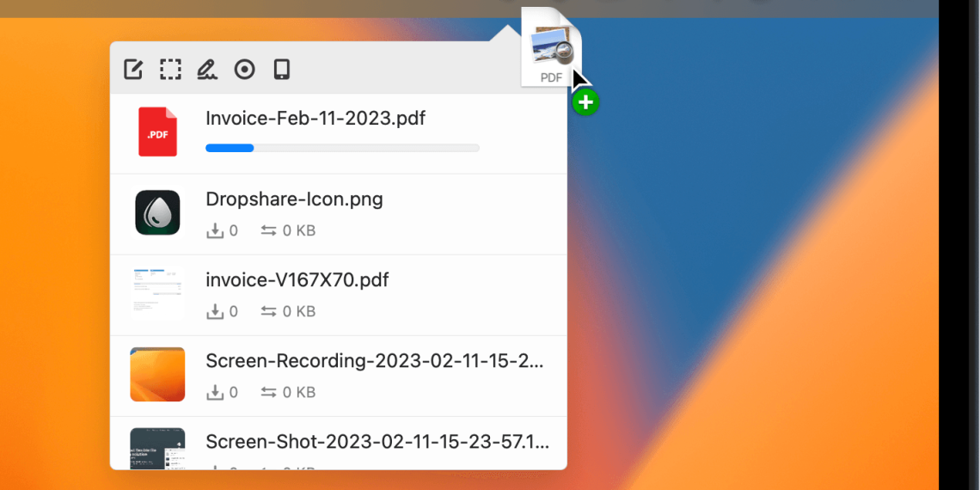Viewport: 980px width, 490px height.
Task: Select the Invoice-Feb-11-2023.pdf file name
Action: coord(315,118)
